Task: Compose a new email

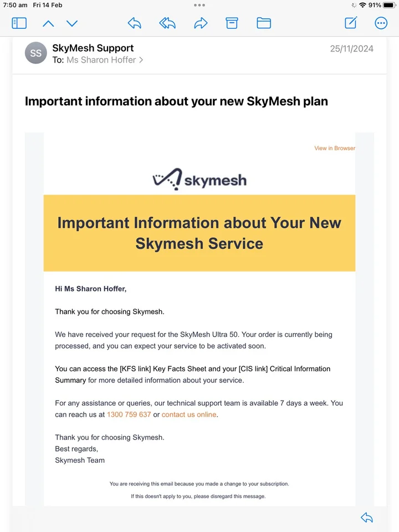Action: click(x=350, y=23)
